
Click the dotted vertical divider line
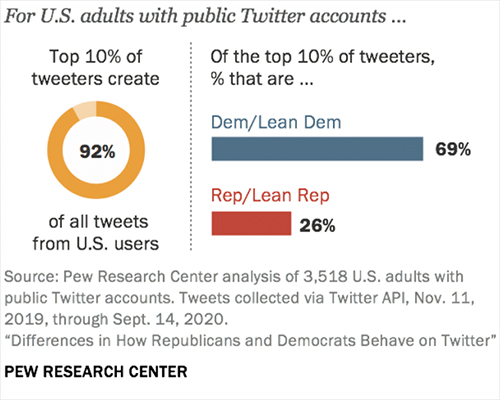pyautogui.click(x=191, y=146)
